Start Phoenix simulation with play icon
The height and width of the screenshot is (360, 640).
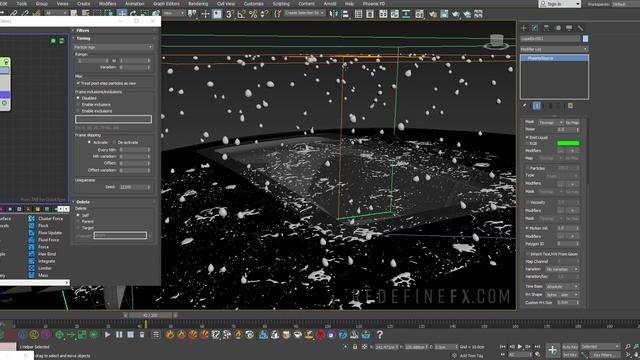[107, 335]
